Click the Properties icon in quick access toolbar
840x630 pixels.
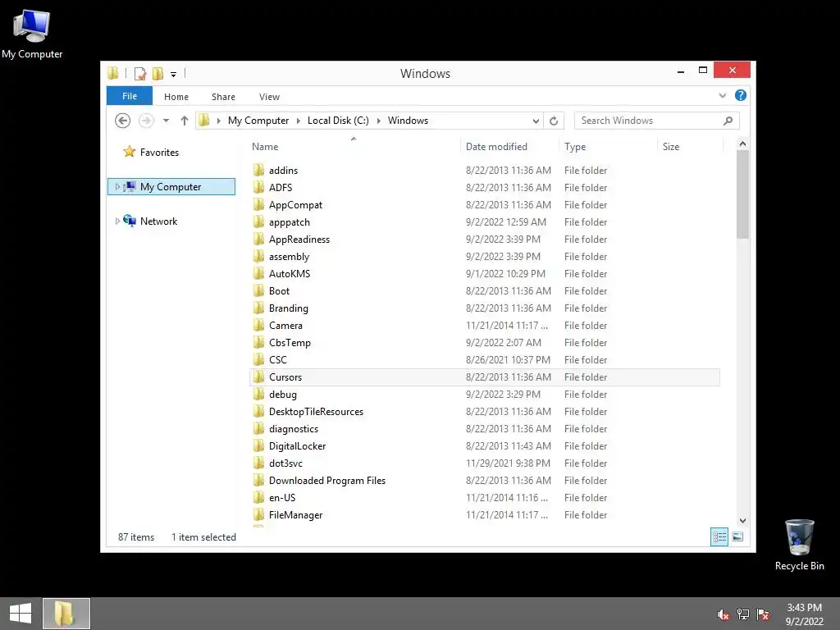[x=140, y=73]
